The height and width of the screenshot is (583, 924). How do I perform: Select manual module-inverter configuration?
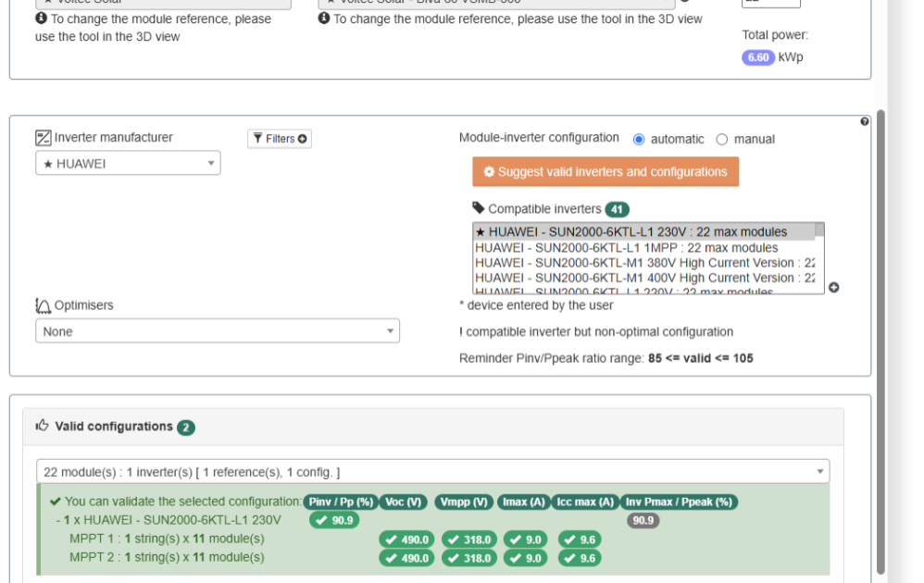pos(722,140)
